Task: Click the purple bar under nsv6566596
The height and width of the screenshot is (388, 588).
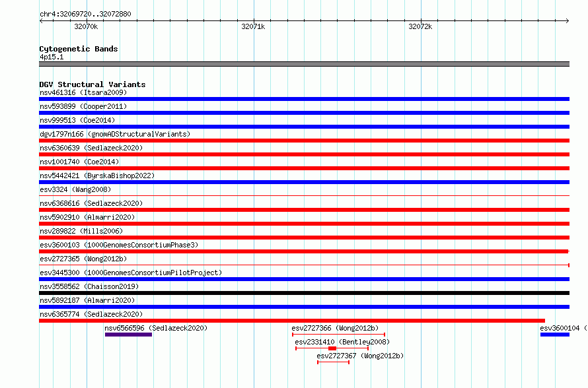Action: point(129,335)
